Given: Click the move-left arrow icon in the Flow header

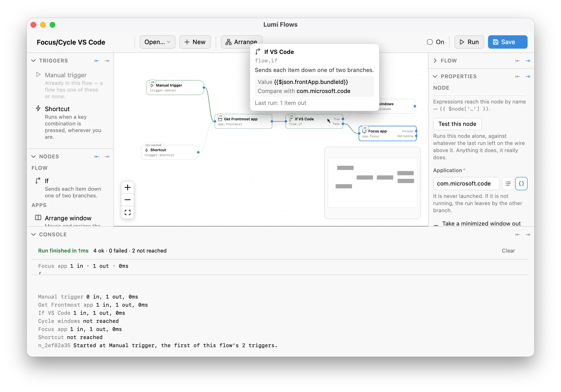Looking at the screenshot, I should [518, 61].
